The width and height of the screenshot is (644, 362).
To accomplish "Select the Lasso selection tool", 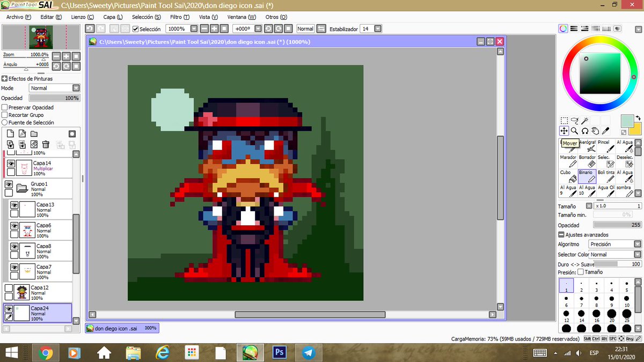I will (x=575, y=121).
